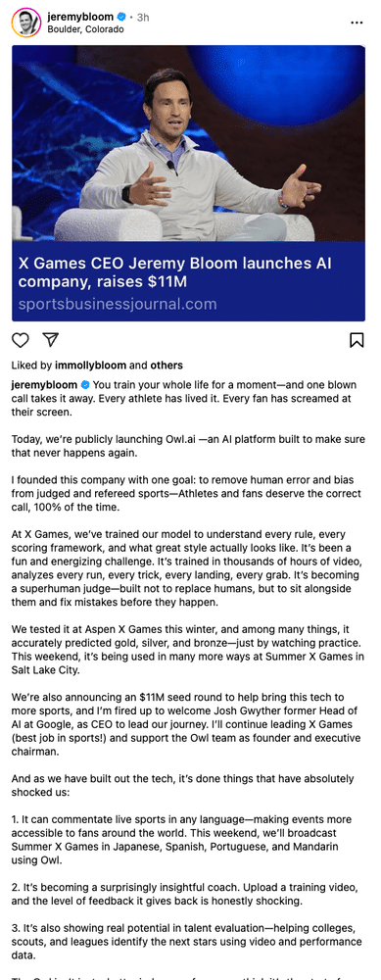Click the article photo of speaker

189,143
